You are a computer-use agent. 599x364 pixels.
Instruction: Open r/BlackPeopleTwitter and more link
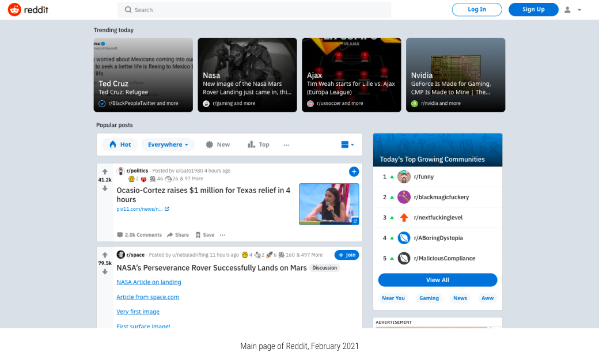[x=143, y=103]
